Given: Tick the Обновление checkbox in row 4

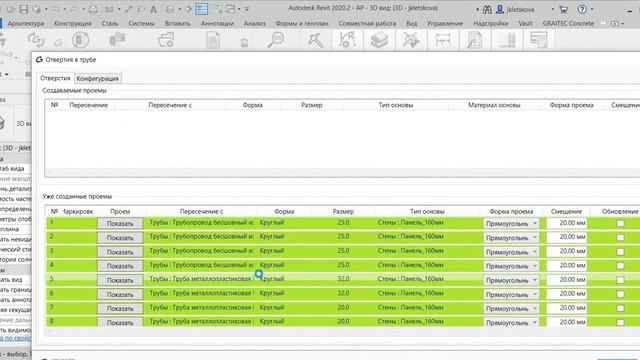Looking at the screenshot, I should pyautogui.click(x=620, y=266).
